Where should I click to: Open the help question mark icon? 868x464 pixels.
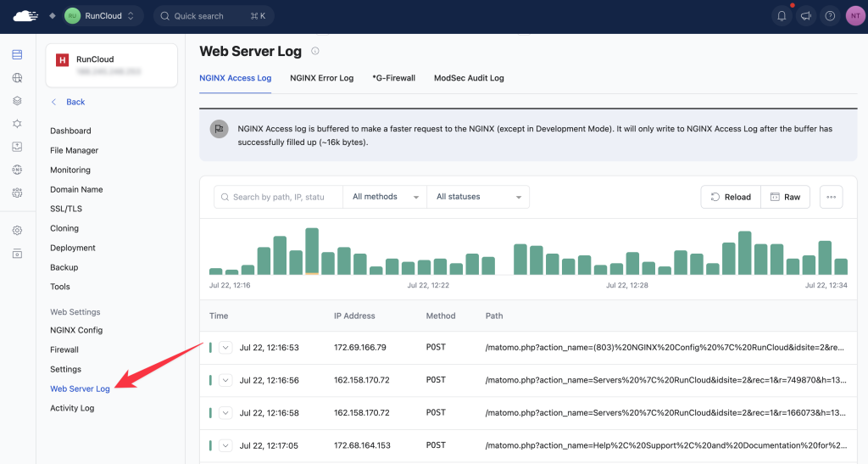[x=830, y=16]
